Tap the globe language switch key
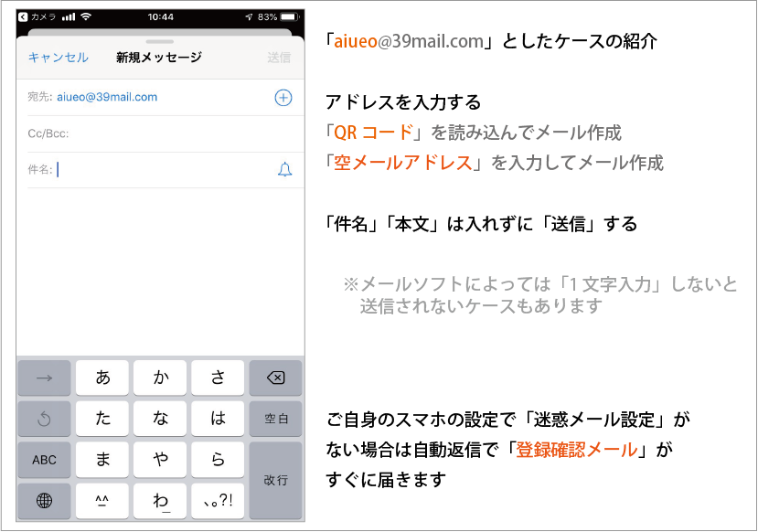 (44, 500)
